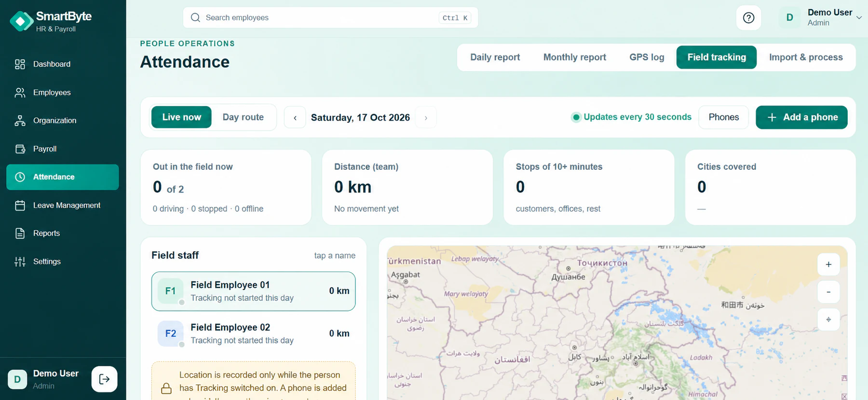Click the D avatar in the top bar

click(x=790, y=18)
